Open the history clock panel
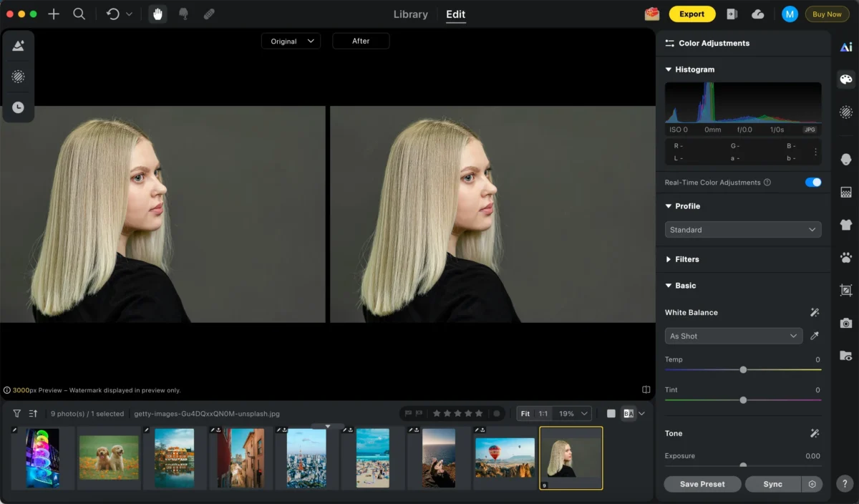 coord(18,107)
